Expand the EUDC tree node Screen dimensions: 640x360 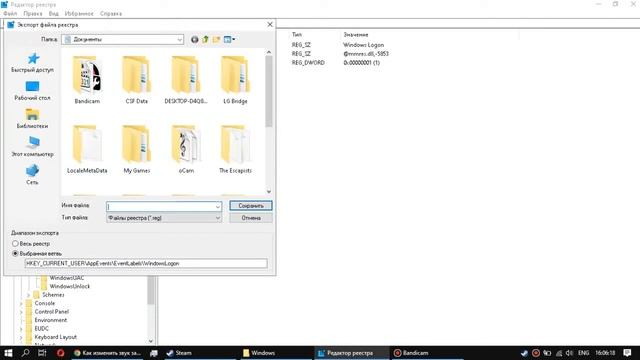pos(21,329)
